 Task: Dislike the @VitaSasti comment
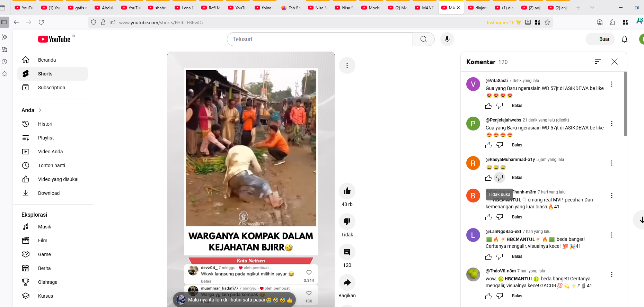click(x=500, y=106)
